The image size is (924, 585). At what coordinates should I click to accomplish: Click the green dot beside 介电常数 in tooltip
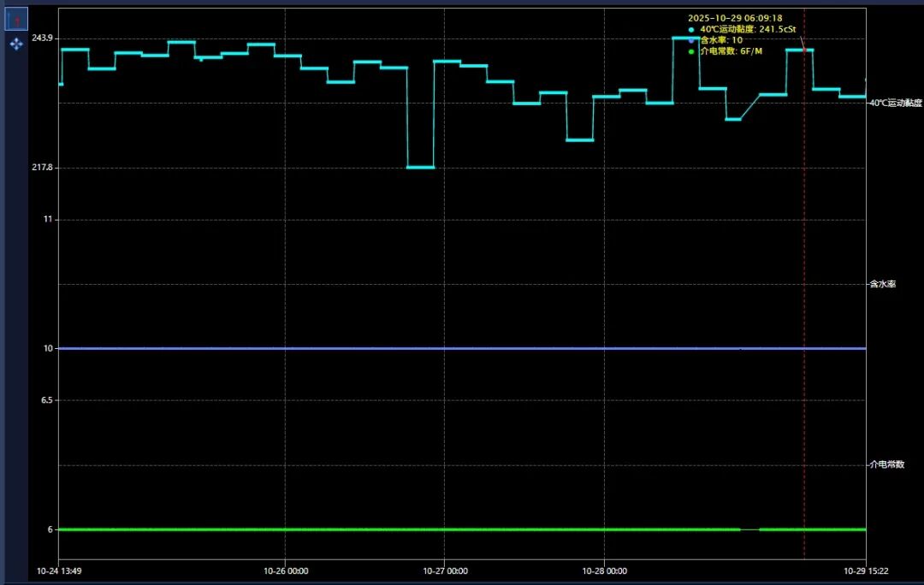coord(691,52)
